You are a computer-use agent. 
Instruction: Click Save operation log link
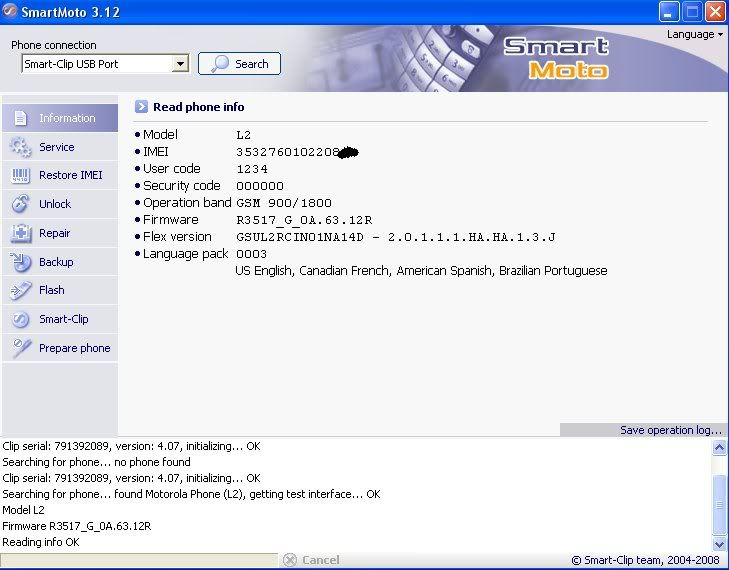670,430
